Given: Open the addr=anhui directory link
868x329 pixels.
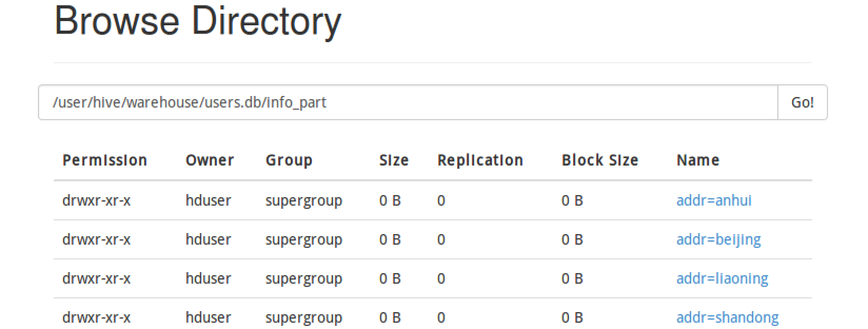Looking at the screenshot, I should pyautogui.click(x=714, y=200).
